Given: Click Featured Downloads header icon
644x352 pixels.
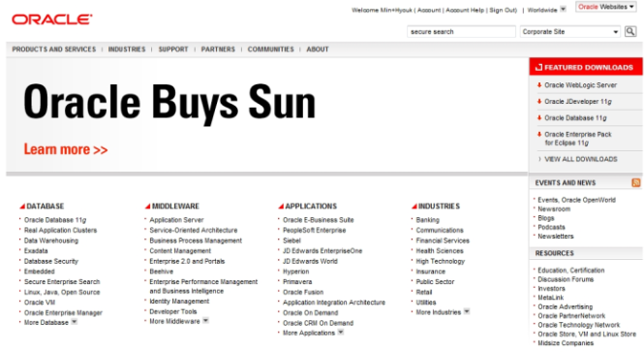Looking at the screenshot, I should pos(538,67).
